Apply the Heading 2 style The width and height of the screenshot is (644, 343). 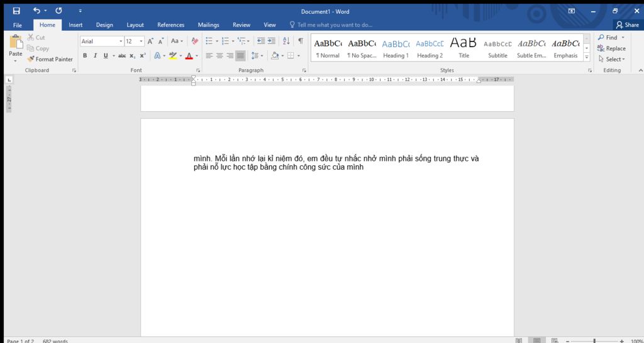430,48
